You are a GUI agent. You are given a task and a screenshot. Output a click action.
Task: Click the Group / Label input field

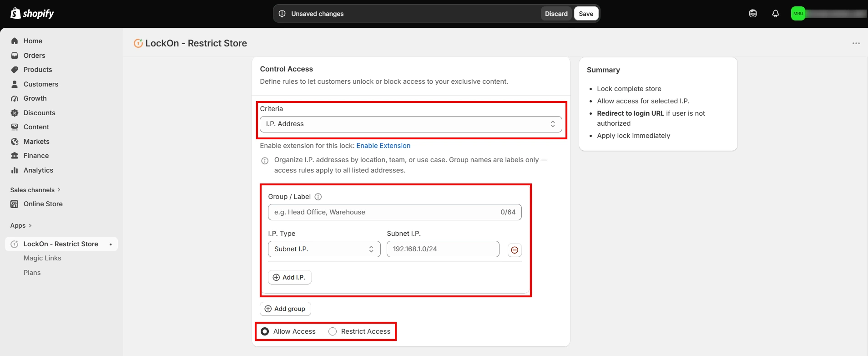click(395, 212)
